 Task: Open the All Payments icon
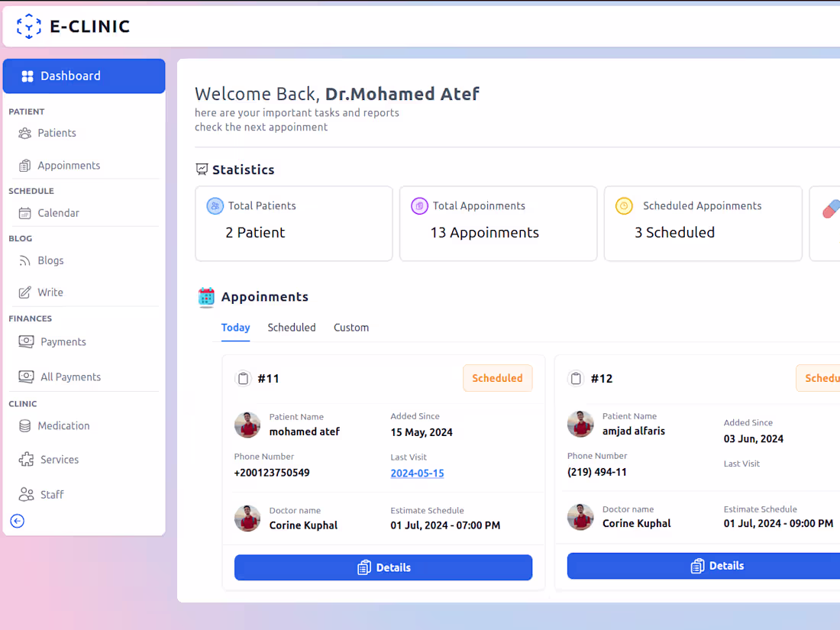click(25, 376)
